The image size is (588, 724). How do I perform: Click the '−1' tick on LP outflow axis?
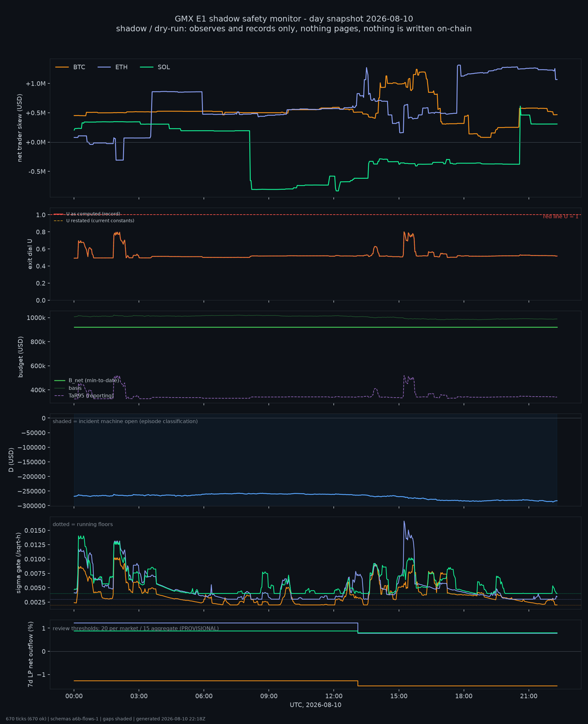click(x=41, y=675)
